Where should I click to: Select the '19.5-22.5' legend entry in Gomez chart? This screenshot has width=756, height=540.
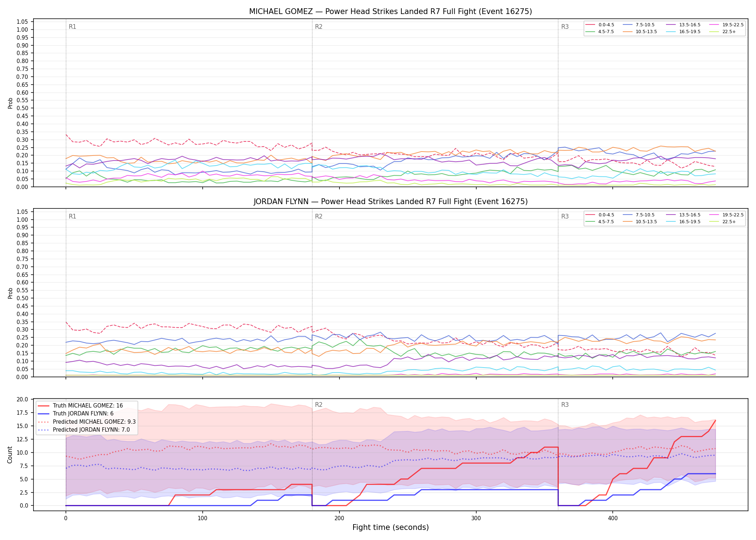coord(726,25)
